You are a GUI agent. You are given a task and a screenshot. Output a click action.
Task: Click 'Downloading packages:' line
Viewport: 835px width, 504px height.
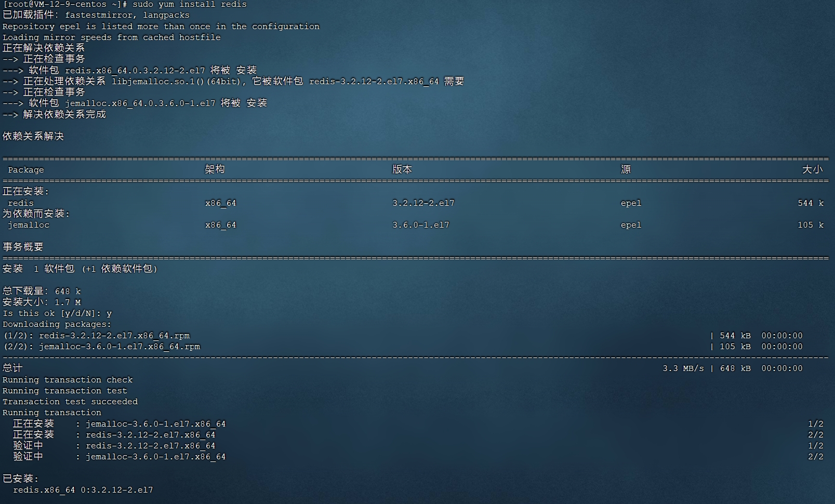tap(57, 324)
